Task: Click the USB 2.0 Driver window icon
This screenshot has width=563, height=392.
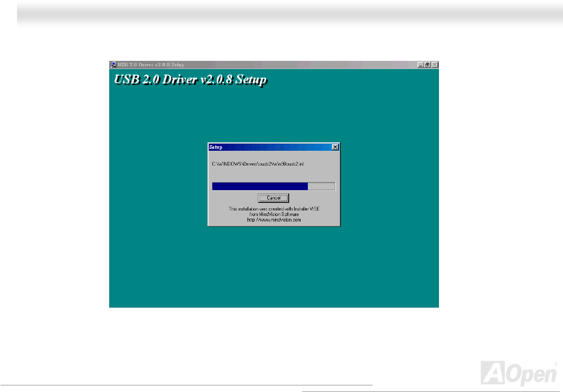Action: tap(113, 65)
